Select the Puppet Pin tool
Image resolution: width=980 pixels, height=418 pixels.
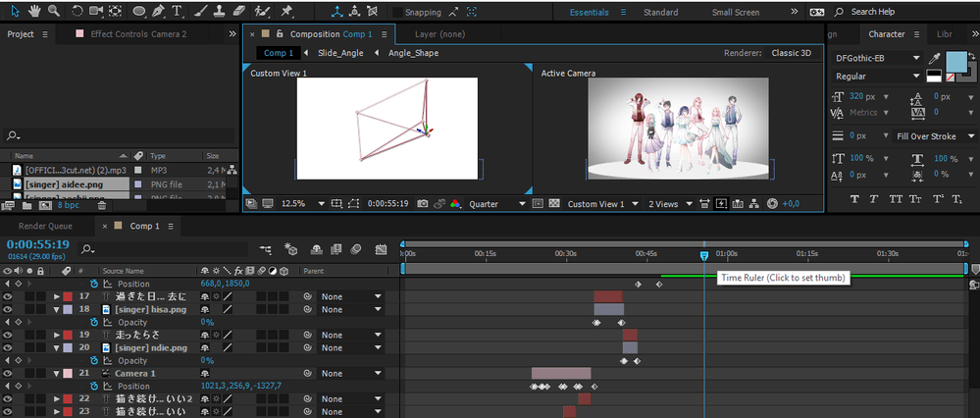tap(285, 11)
